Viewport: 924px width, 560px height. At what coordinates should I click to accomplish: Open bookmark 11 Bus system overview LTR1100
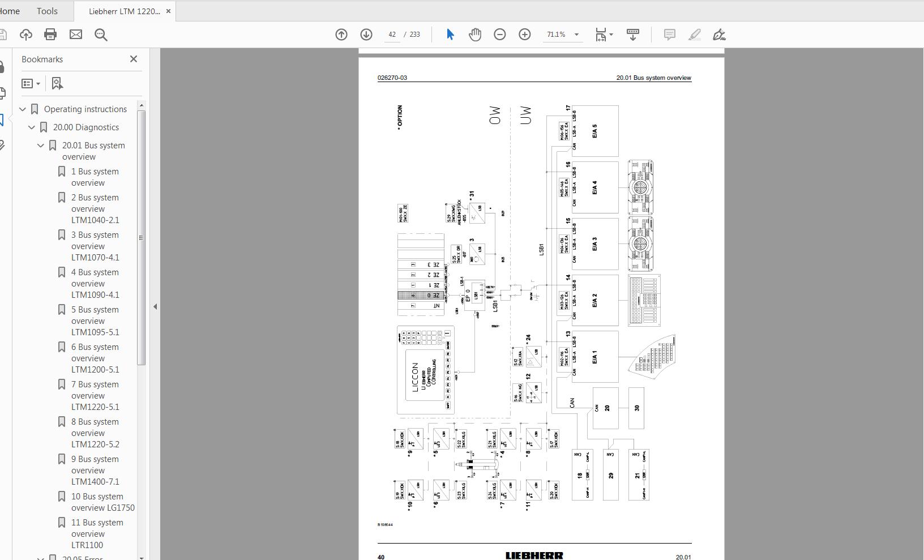pos(97,534)
